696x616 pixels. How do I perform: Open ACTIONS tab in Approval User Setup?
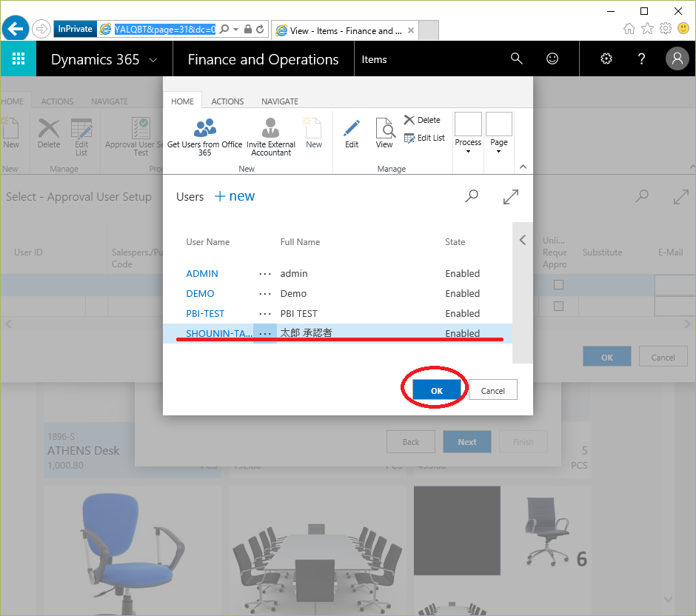click(57, 101)
